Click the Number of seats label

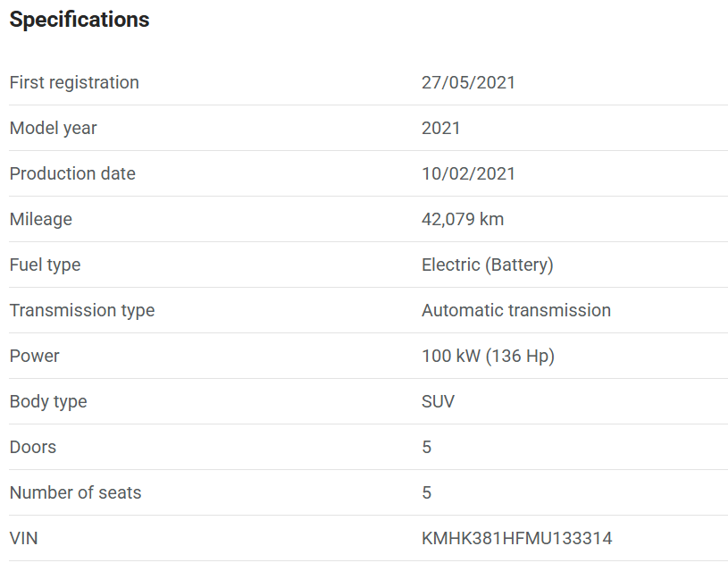click(75, 492)
